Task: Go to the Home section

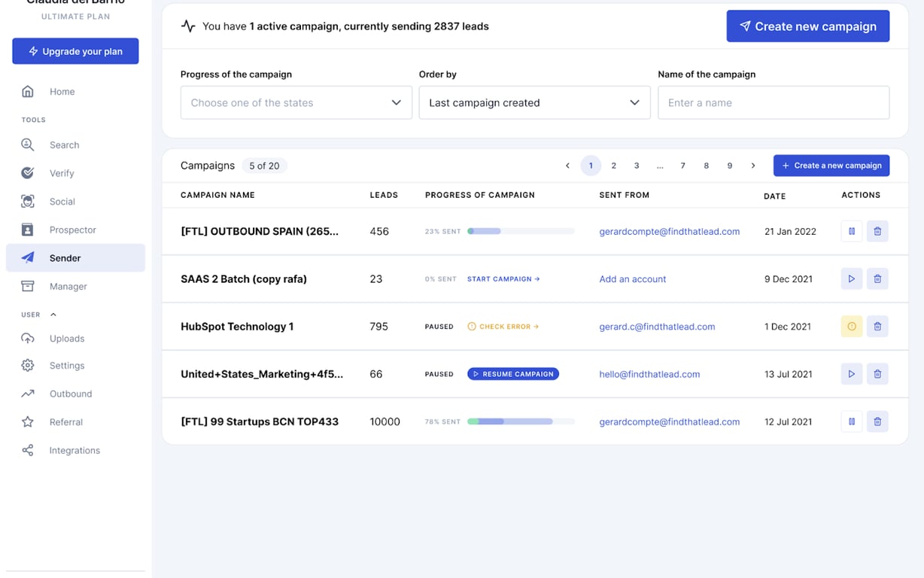Action: pos(62,91)
